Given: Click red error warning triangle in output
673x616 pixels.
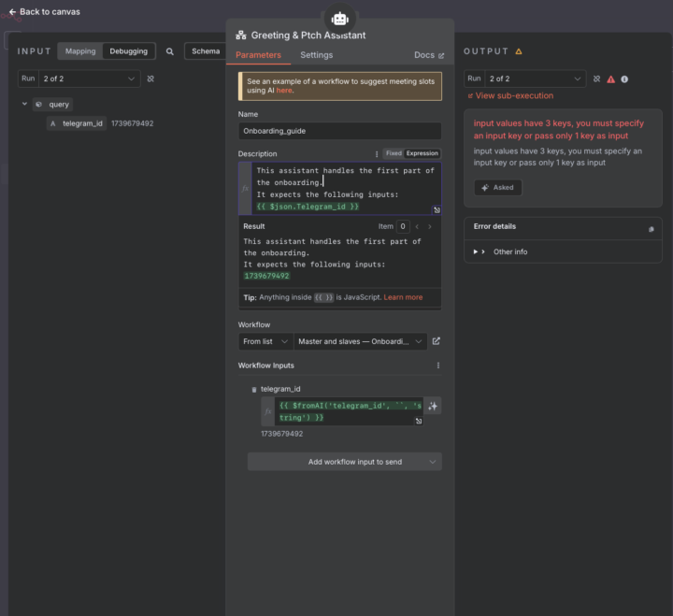Looking at the screenshot, I should click(x=610, y=79).
